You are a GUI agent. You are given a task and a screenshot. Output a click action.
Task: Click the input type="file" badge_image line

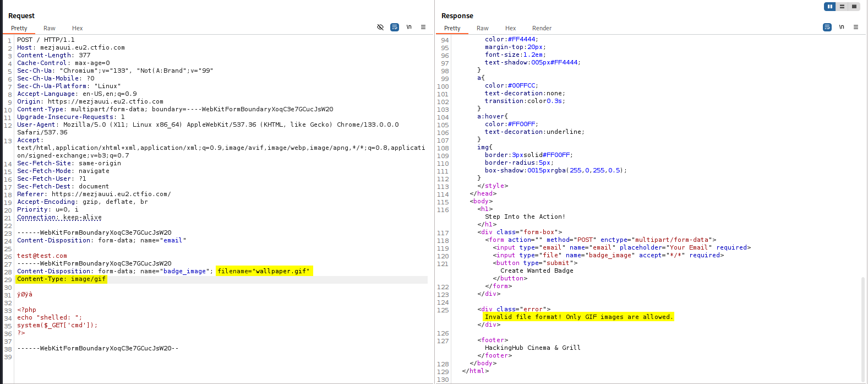click(x=608, y=255)
